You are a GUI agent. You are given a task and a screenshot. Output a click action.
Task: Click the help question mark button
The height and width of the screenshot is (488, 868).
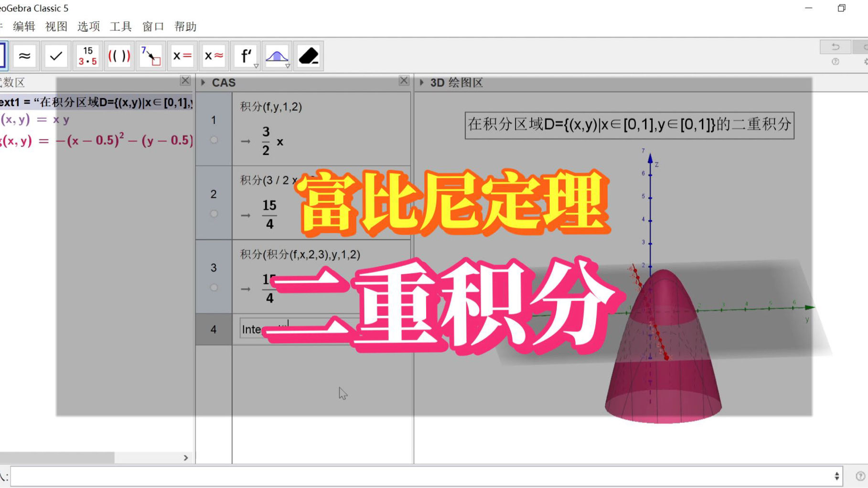click(835, 62)
